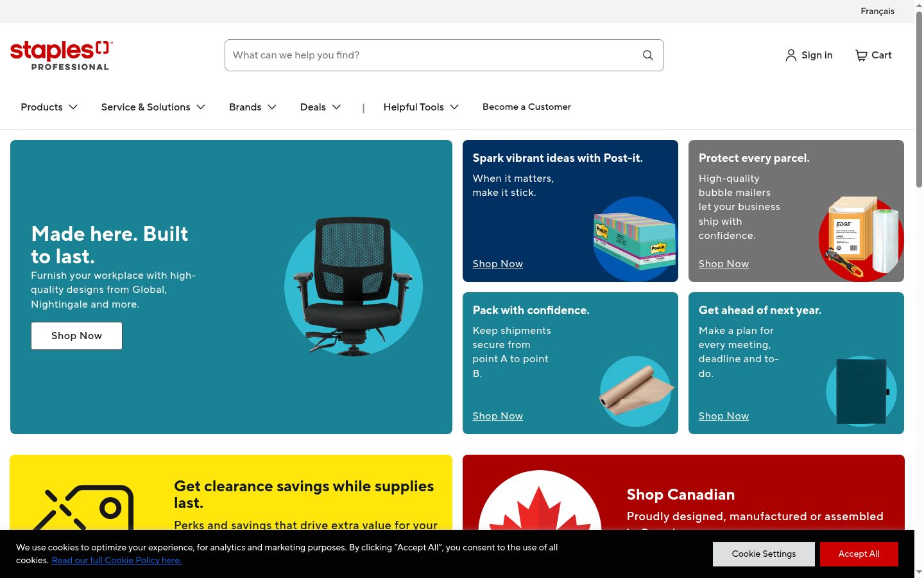Click Get ahead of next year heading
924x578 pixels.
click(760, 310)
